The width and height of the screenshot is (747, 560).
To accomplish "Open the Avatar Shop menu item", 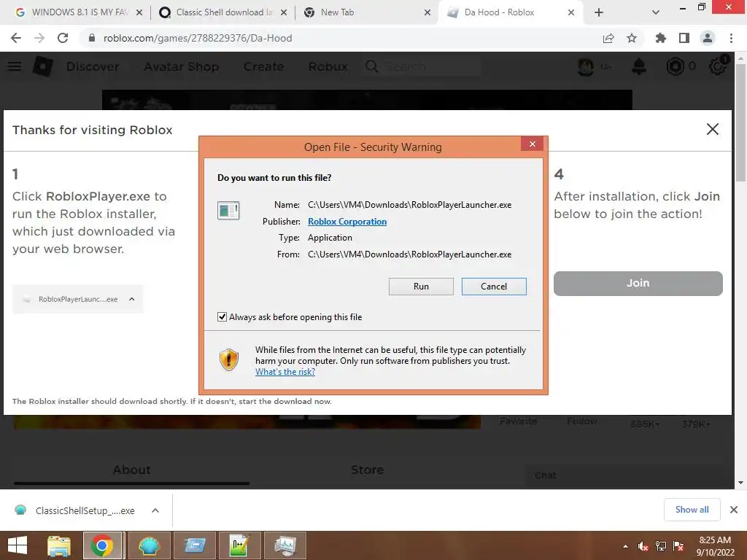I will 182,66.
